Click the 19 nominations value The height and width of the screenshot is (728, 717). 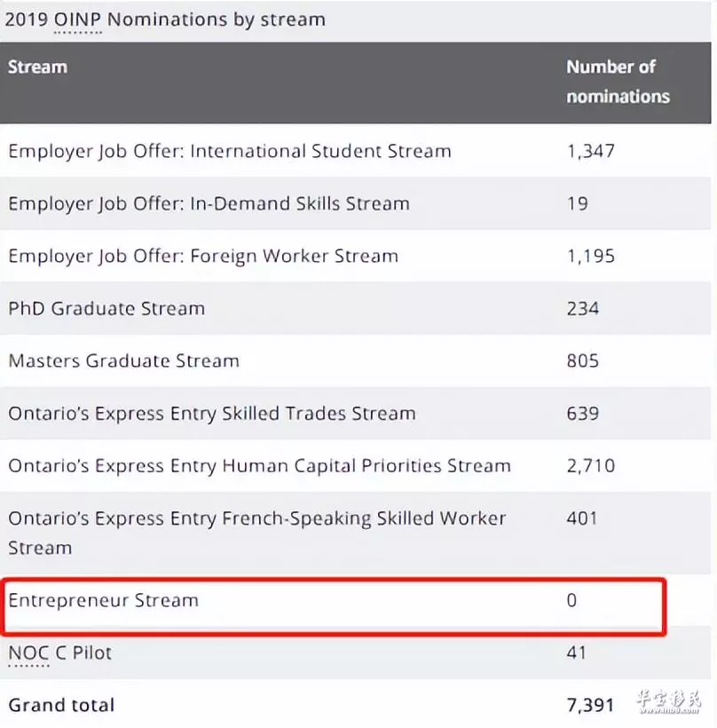[x=578, y=204]
